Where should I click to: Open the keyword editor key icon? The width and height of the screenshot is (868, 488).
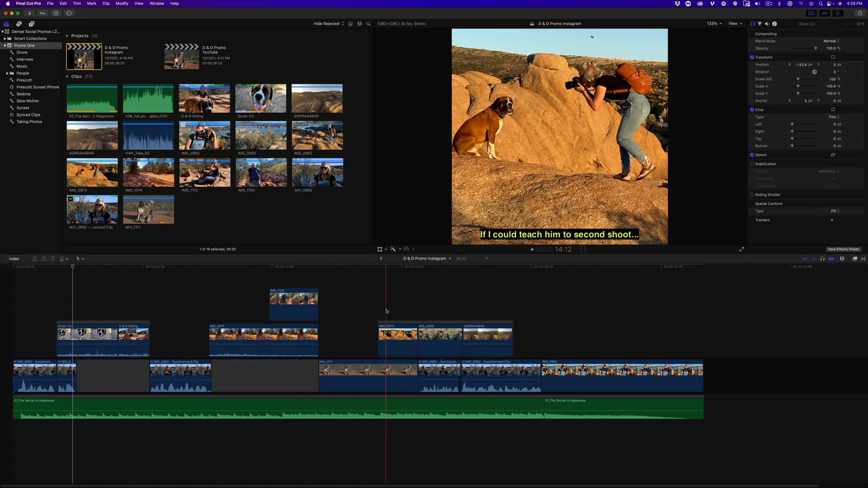tap(42, 13)
